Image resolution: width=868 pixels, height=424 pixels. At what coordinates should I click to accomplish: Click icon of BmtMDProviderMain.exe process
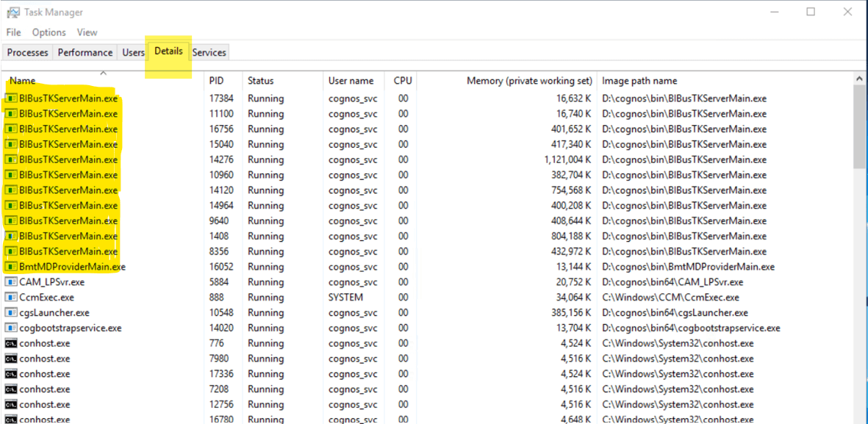point(11,267)
